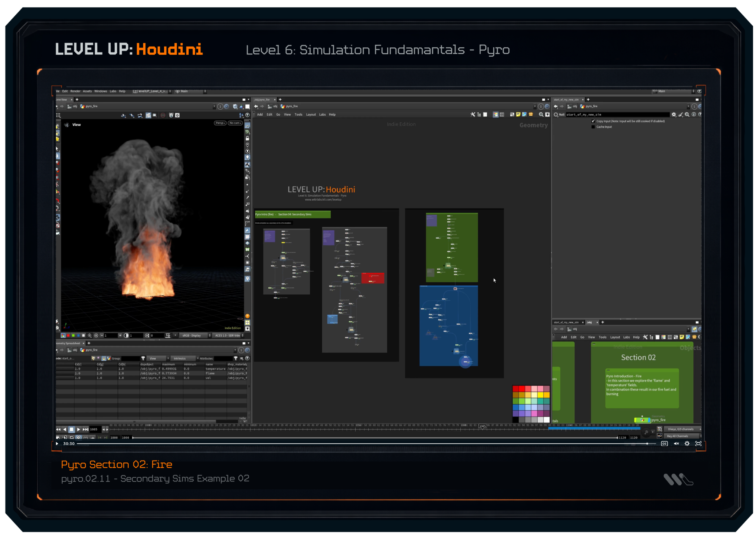Open the No cam camera dropdown
This screenshot has height=537, width=756.
pos(235,123)
